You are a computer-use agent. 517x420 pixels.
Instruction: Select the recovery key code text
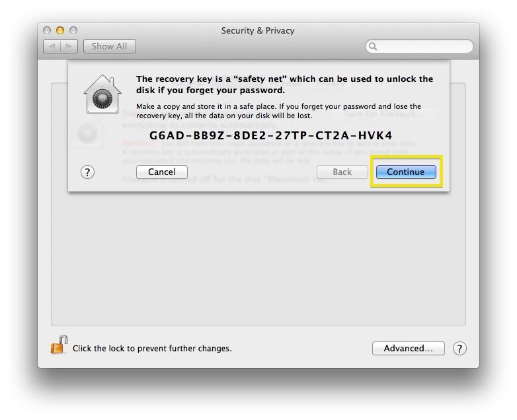[270, 135]
